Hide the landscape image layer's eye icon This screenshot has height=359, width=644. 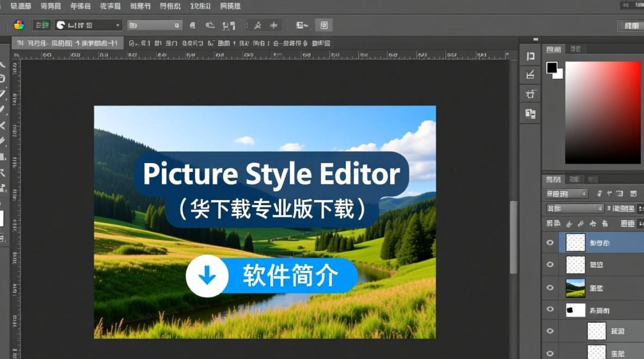point(550,288)
